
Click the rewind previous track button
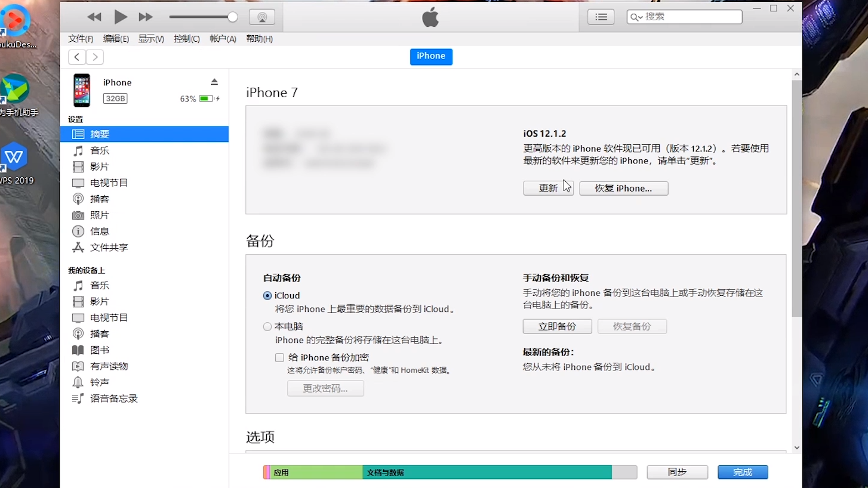pyautogui.click(x=94, y=17)
